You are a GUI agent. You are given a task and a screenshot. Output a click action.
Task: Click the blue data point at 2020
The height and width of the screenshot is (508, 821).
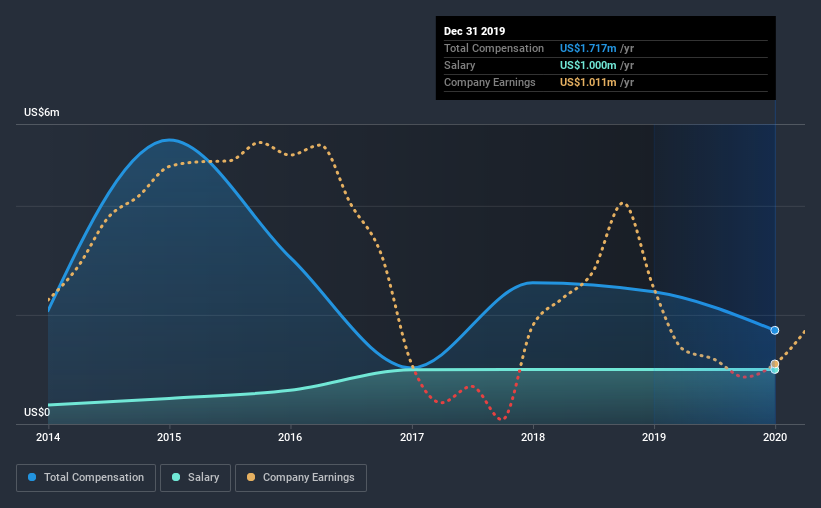(x=774, y=330)
